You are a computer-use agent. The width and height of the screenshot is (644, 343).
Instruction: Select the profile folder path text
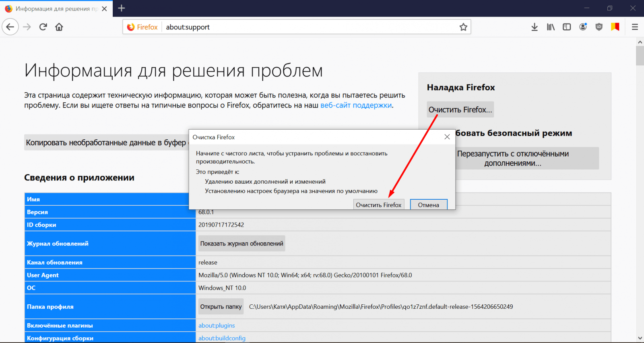[381, 307]
